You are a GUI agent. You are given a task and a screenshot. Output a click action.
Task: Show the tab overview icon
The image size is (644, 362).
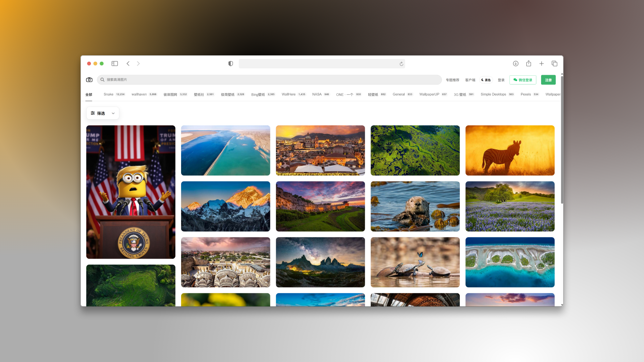[554, 64]
